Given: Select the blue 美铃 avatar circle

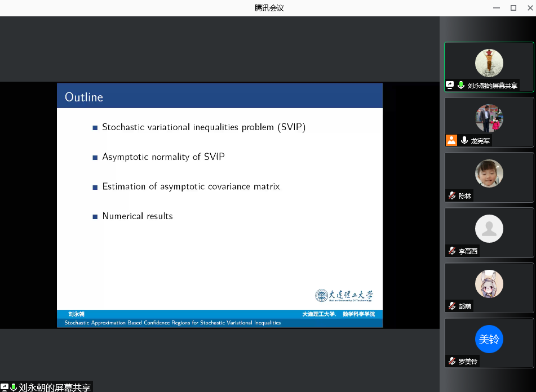Looking at the screenshot, I should tap(489, 339).
